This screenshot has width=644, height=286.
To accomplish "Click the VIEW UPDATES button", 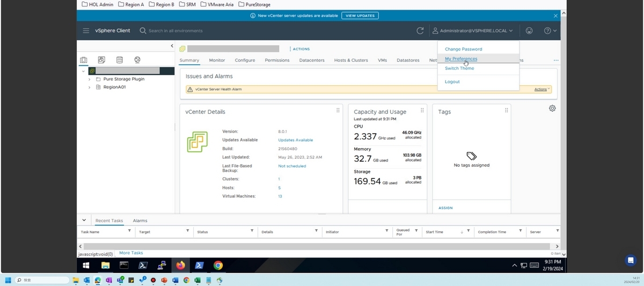I will [360, 16].
